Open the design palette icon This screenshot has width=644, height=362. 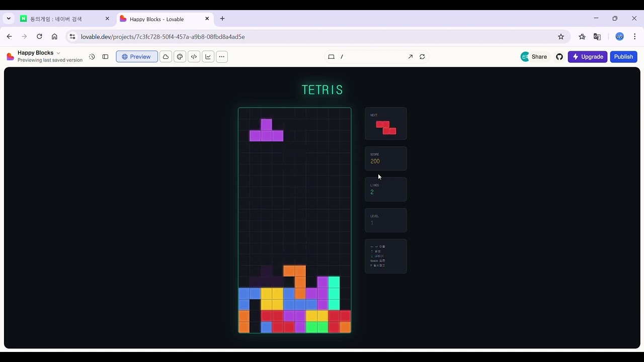point(180,57)
